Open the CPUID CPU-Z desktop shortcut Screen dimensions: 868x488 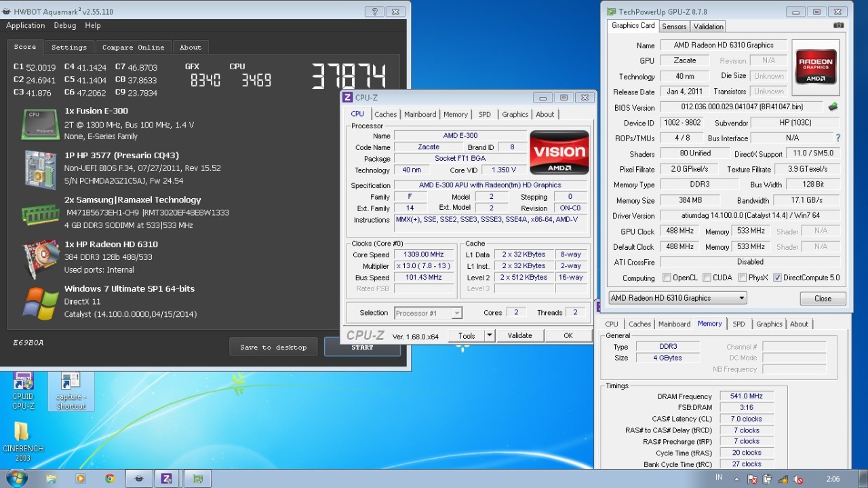pyautogui.click(x=23, y=391)
